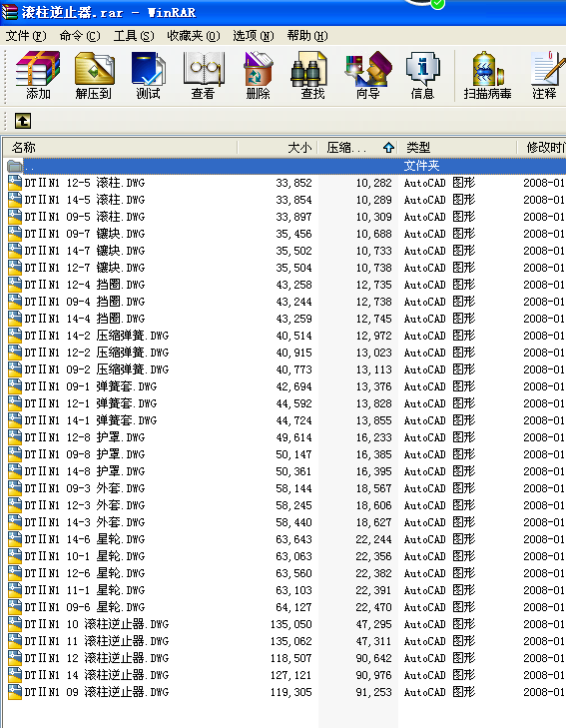Select file DT II N1 09-4 挡圈.DWG

pos(85,302)
